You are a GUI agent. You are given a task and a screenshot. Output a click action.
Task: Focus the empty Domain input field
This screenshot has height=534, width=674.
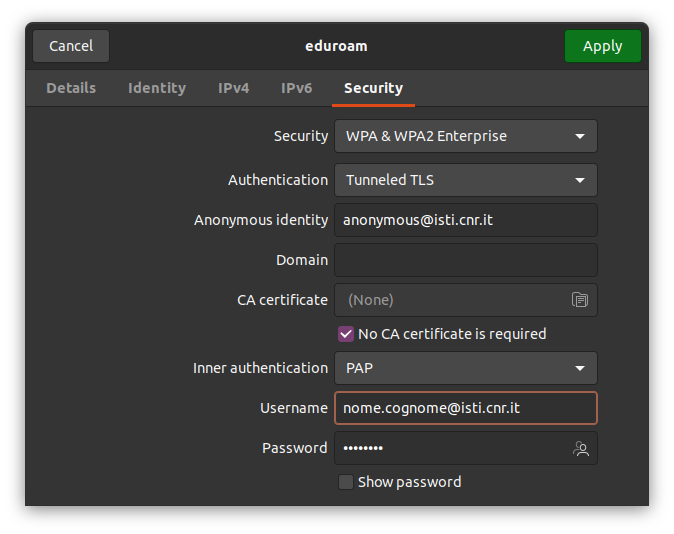(465, 260)
